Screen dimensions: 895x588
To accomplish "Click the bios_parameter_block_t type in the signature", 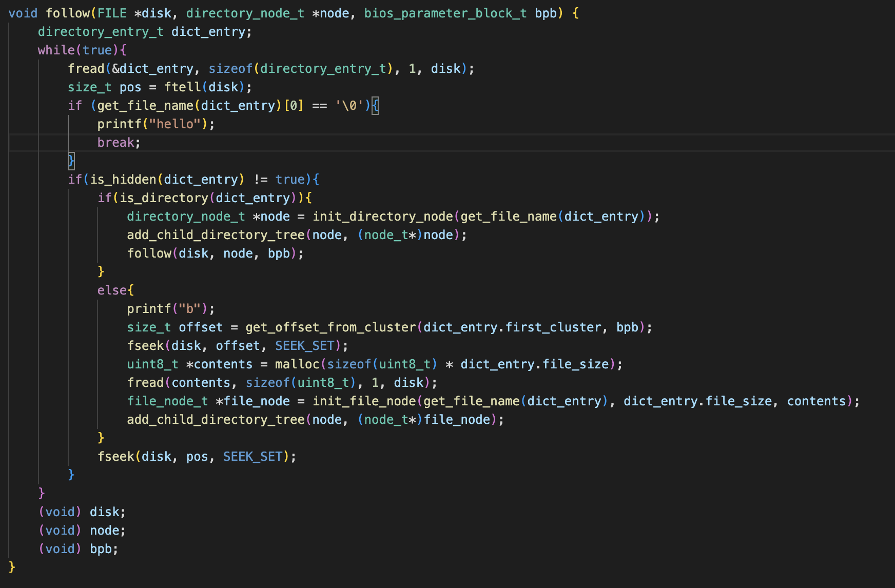I will tap(445, 13).
